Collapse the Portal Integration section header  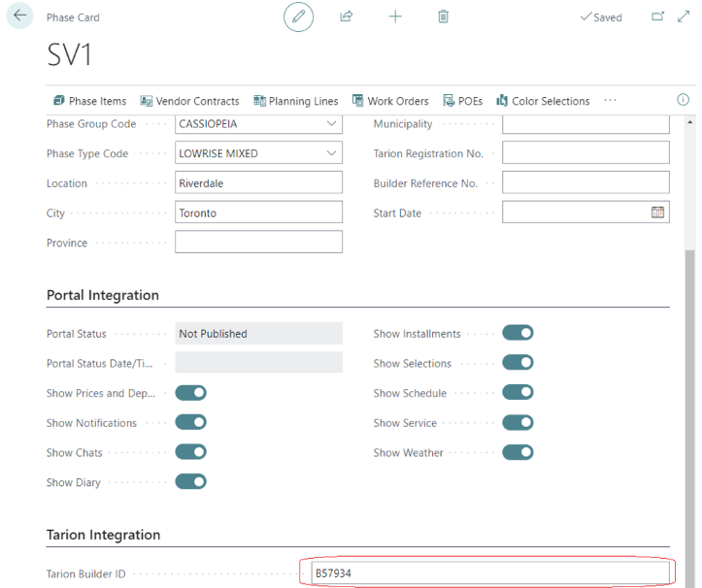tap(103, 295)
